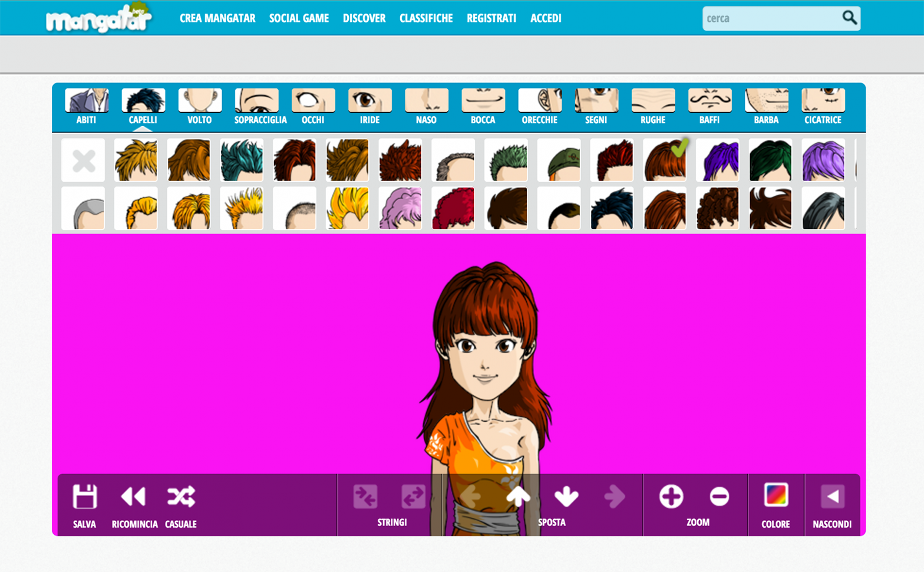The image size is (924, 572).
Task: Click the Sposta down arrow
Action: point(566,497)
